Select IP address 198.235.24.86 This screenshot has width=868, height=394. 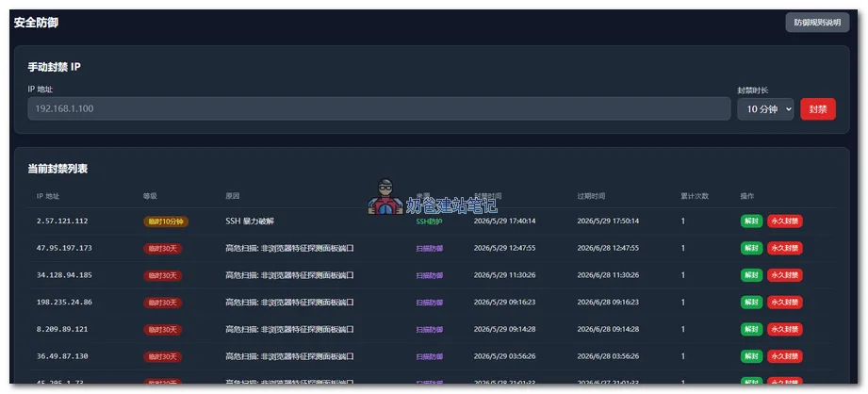[64, 303]
